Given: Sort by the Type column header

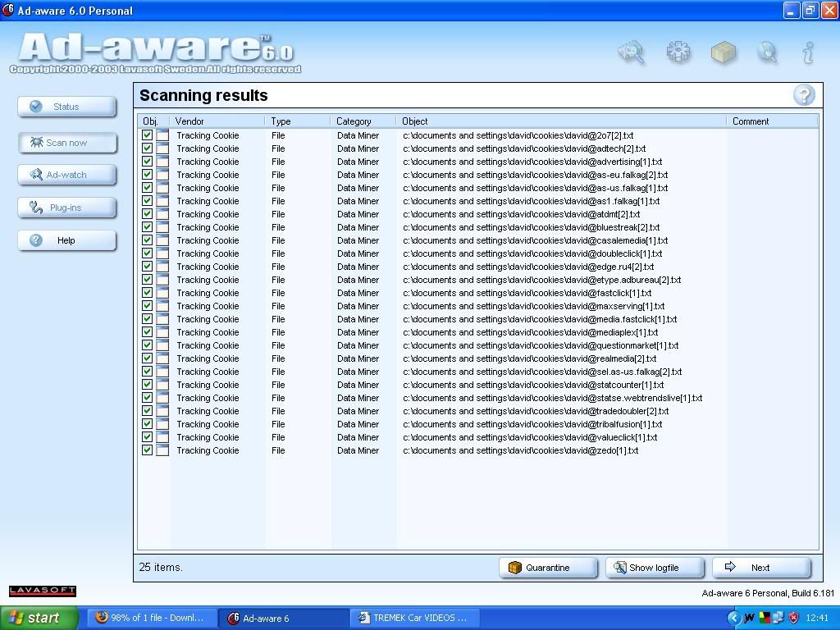Looking at the screenshot, I should (298, 121).
